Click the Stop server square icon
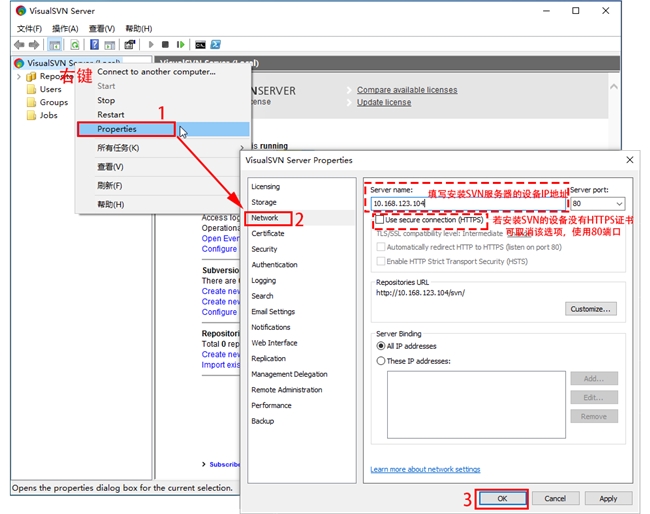This screenshot has width=650, height=514. (x=165, y=45)
